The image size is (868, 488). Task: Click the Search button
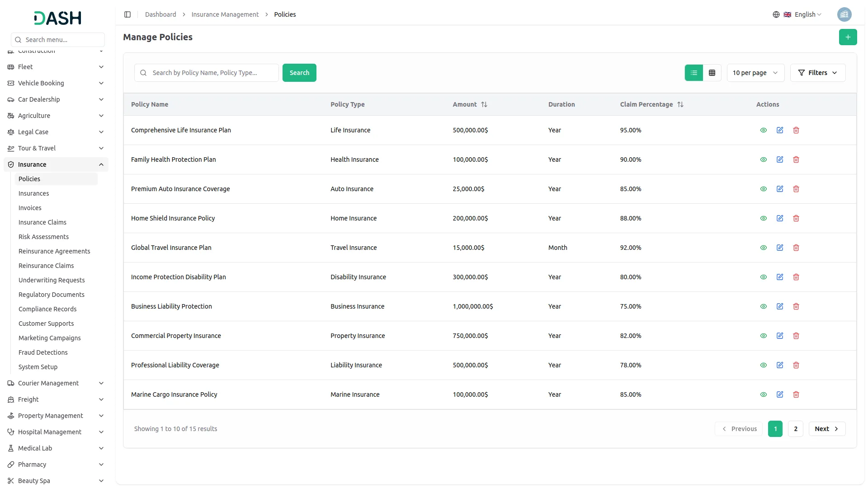299,72
